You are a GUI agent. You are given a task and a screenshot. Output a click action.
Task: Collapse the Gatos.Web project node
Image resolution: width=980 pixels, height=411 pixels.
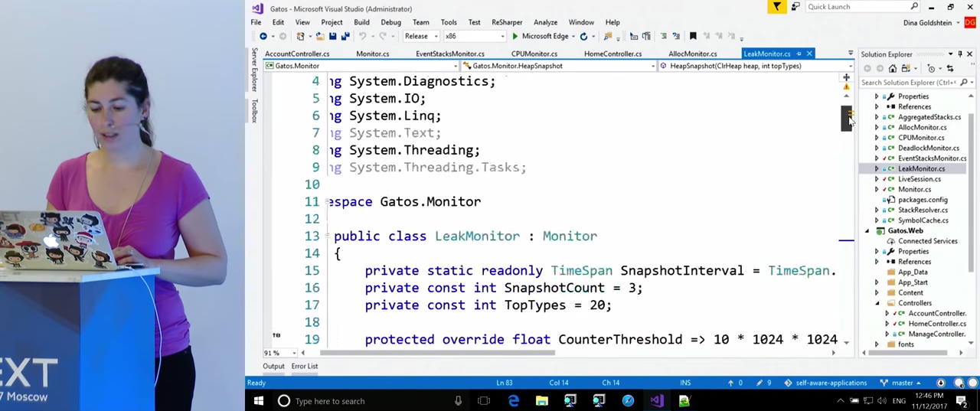click(x=867, y=230)
